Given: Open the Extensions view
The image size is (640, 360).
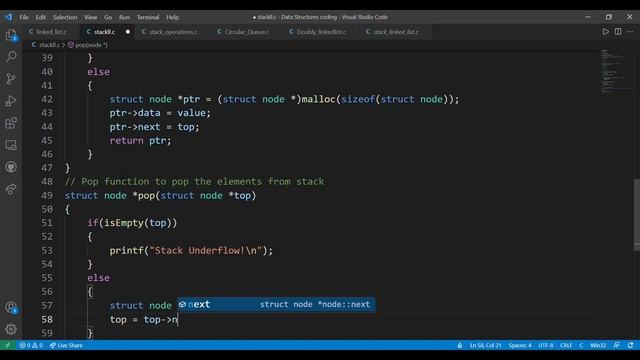Looking at the screenshot, I should [x=11, y=123].
